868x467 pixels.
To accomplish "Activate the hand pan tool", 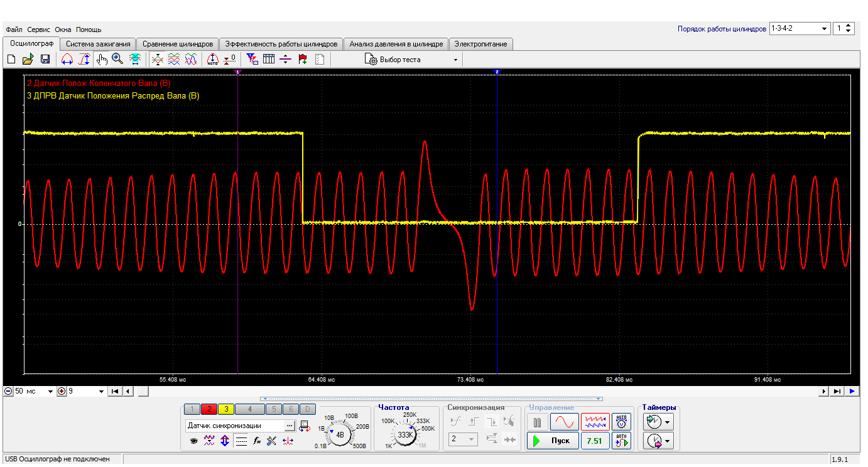I will [102, 59].
